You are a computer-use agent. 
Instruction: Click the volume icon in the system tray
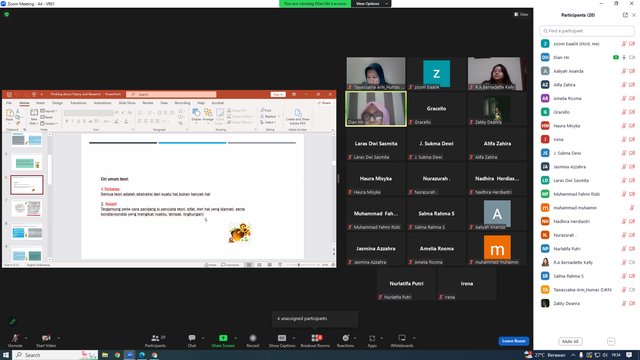(x=605, y=355)
